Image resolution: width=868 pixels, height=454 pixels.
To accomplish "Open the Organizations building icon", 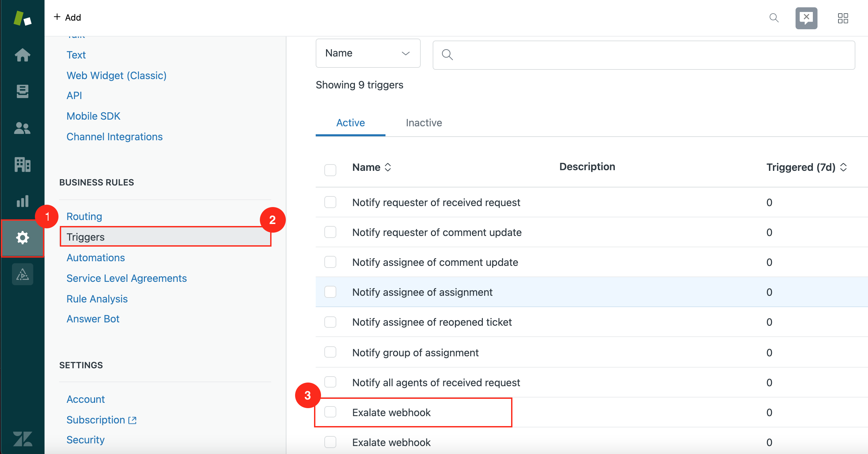I will 22,165.
